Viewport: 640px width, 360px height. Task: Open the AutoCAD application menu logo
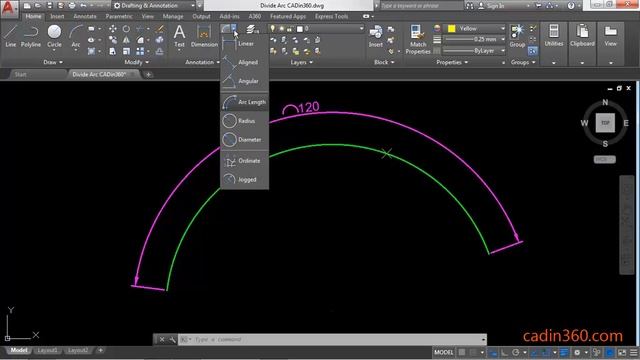pos(9,8)
